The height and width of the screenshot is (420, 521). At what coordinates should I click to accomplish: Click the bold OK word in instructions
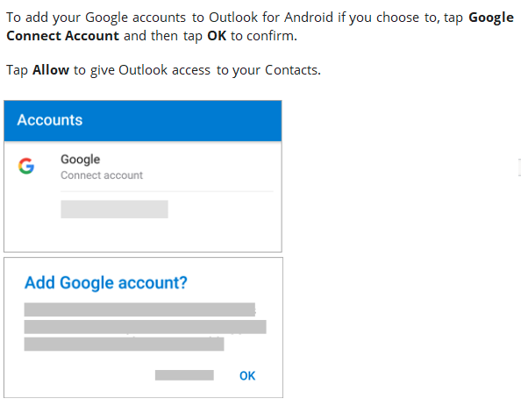click(217, 36)
